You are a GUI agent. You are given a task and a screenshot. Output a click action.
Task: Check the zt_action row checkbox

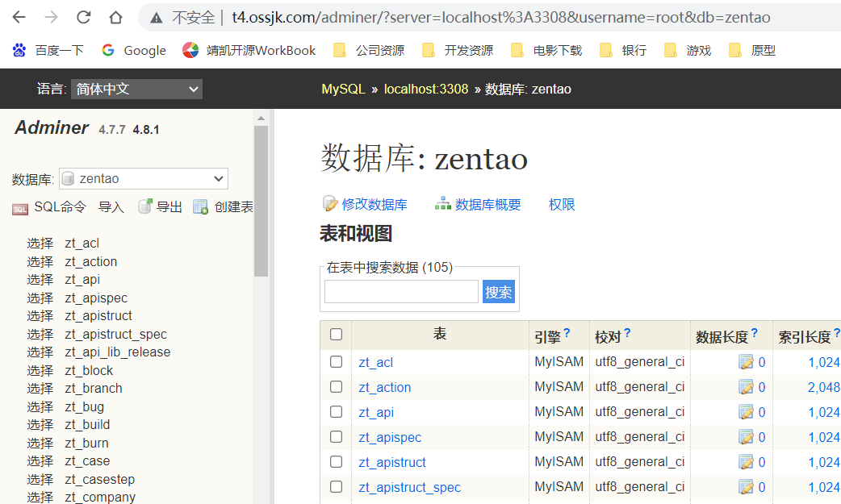point(336,387)
